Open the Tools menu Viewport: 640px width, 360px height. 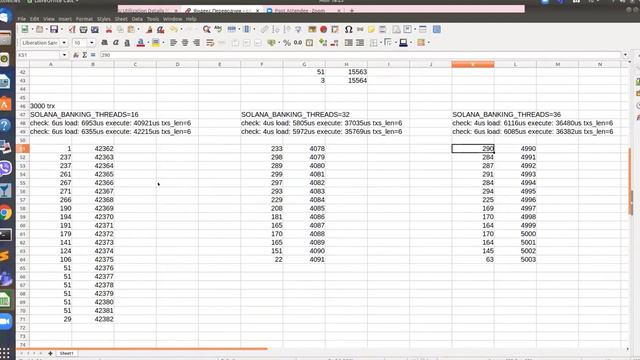[x=153, y=19]
